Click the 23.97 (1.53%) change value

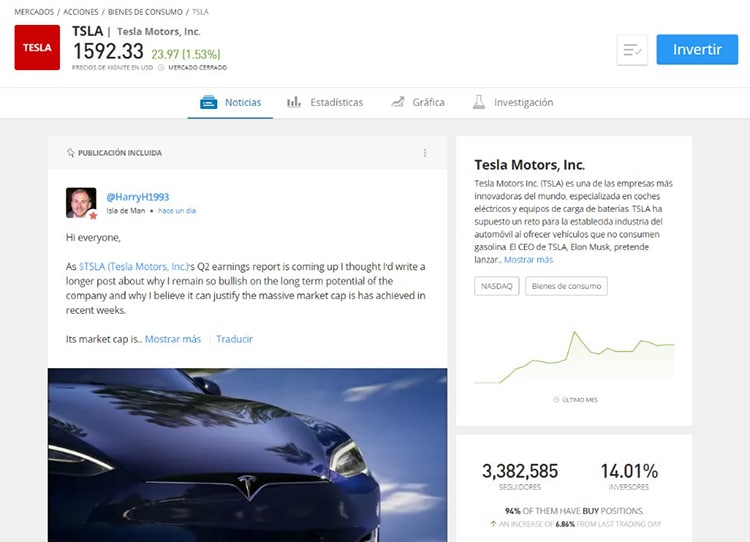point(186,54)
